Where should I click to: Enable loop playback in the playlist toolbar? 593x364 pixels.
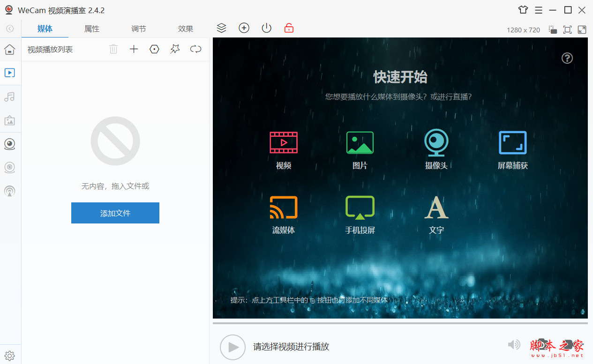point(195,49)
